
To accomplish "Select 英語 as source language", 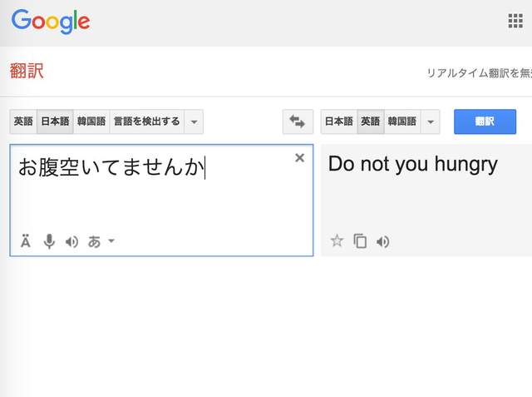I will [23, 122].
